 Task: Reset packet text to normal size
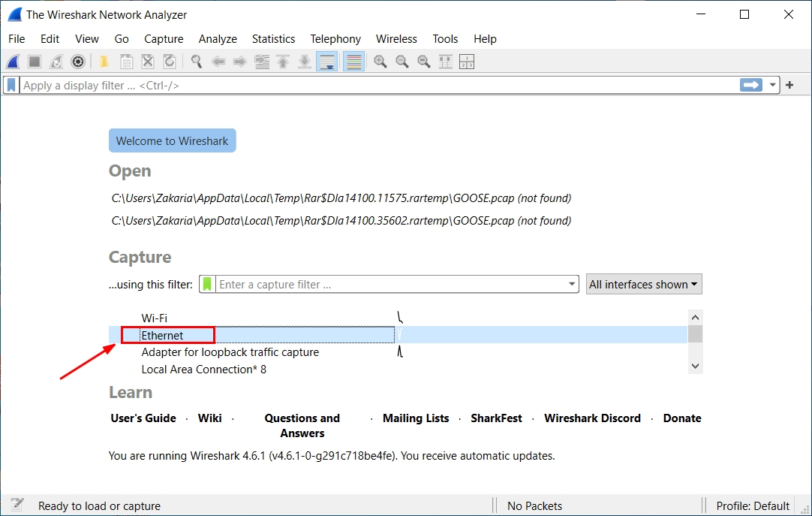point(424,62)
